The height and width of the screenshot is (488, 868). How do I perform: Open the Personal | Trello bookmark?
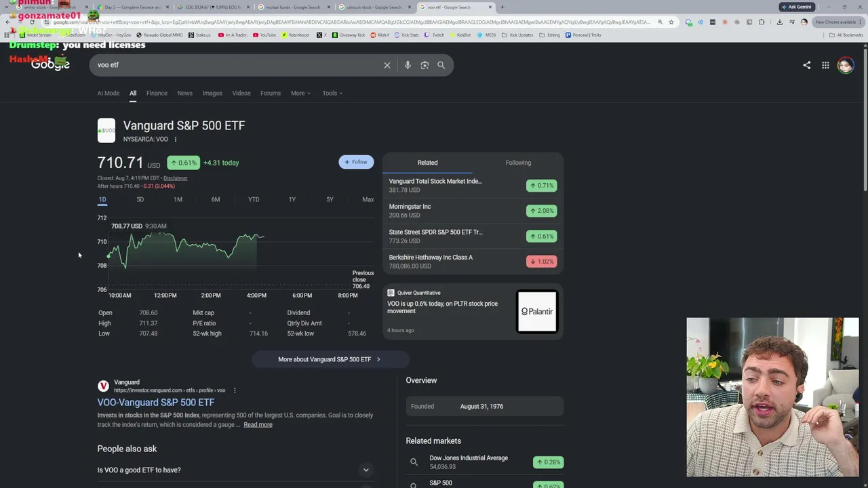pyautogui.click(x=584, y=35)
